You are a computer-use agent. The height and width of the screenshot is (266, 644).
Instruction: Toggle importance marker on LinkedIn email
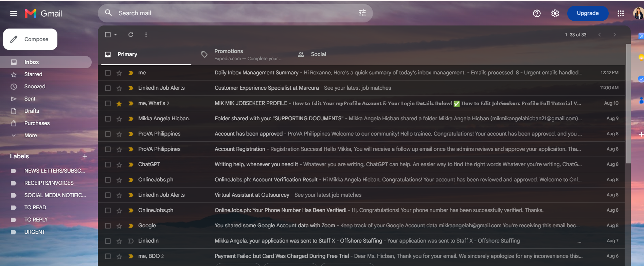point(131,241)
